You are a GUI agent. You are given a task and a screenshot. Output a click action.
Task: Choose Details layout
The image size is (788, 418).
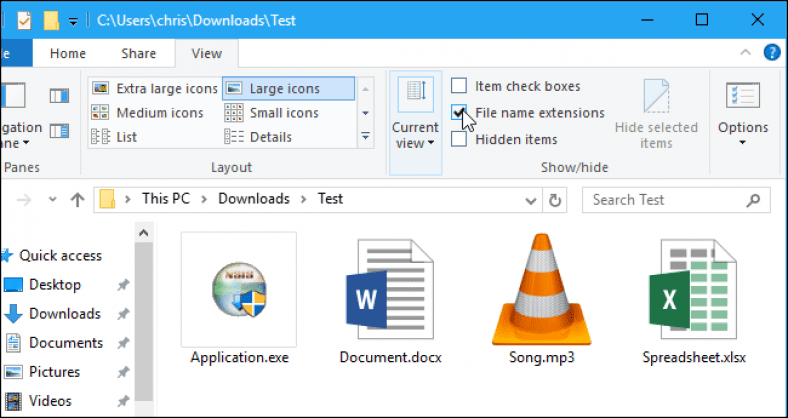coord(258,137)
